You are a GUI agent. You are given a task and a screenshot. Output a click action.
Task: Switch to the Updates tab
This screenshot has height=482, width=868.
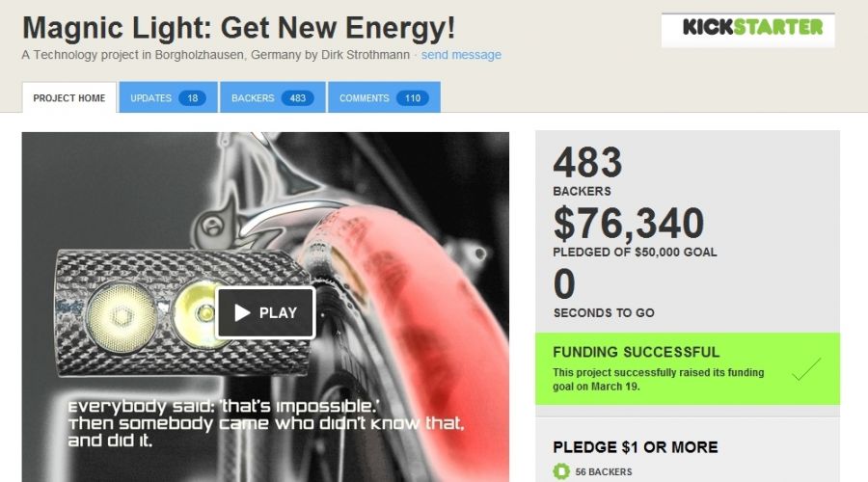coord(168,97)
